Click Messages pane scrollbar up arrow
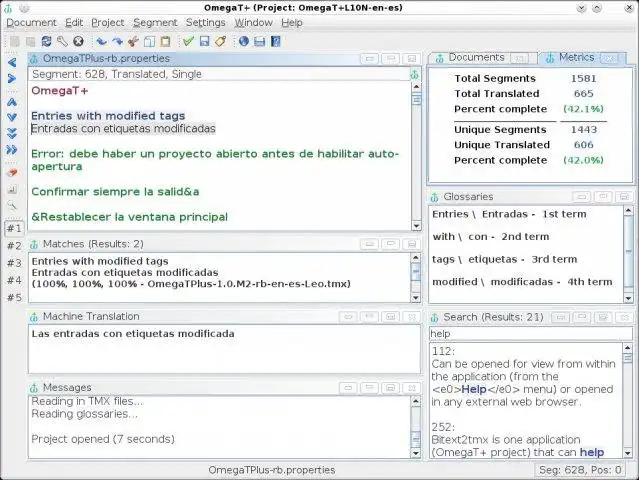This screenshot has height=480, width=639. [416, 402]
